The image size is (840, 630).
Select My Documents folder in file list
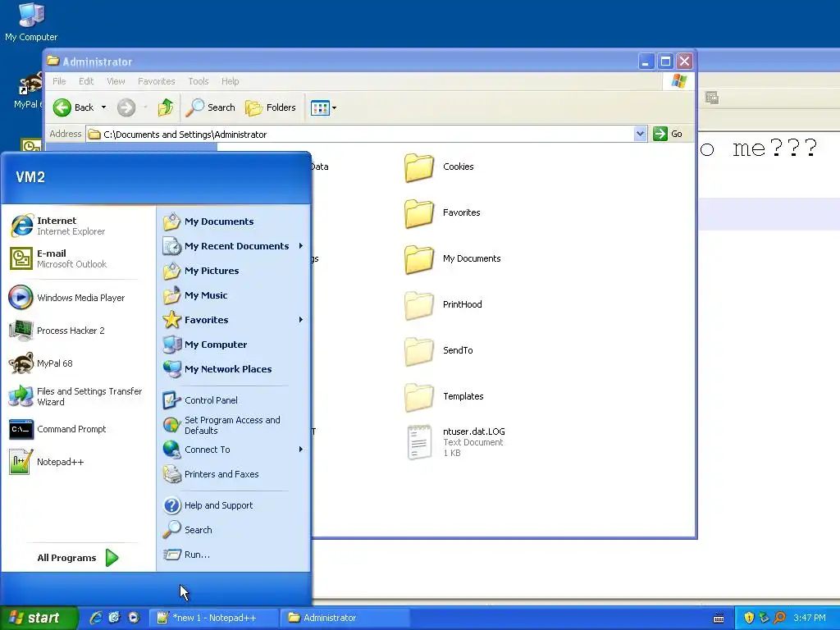453,259
